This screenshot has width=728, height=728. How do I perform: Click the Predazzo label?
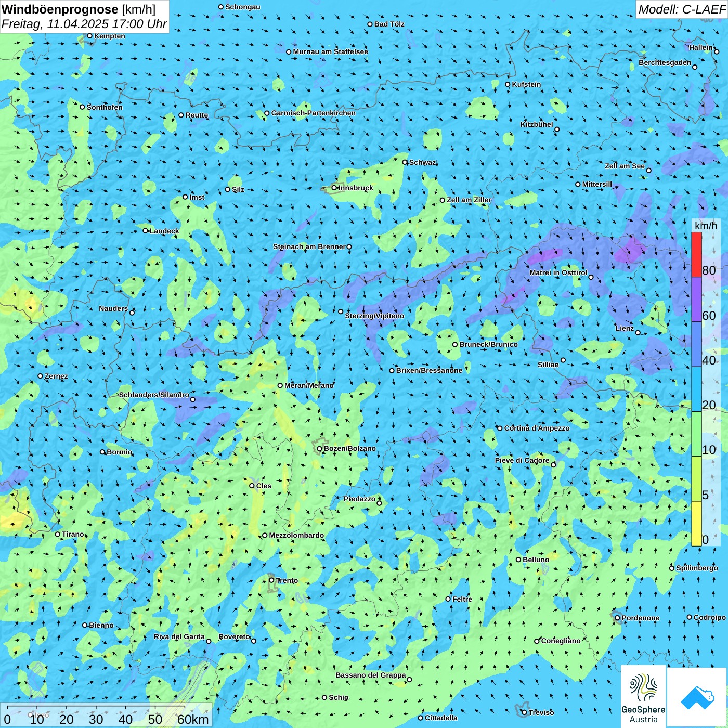[359, 499]
